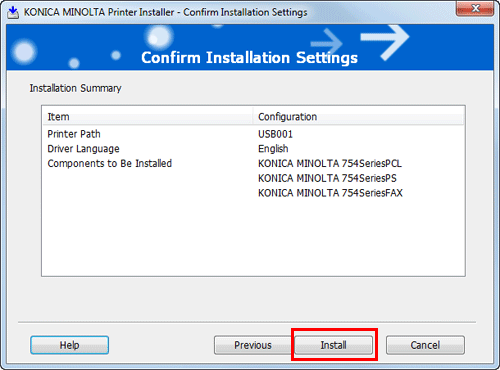
Task: Select the KONICA MINOLTA 754SeriesPS entry
Action: (327, 178)
